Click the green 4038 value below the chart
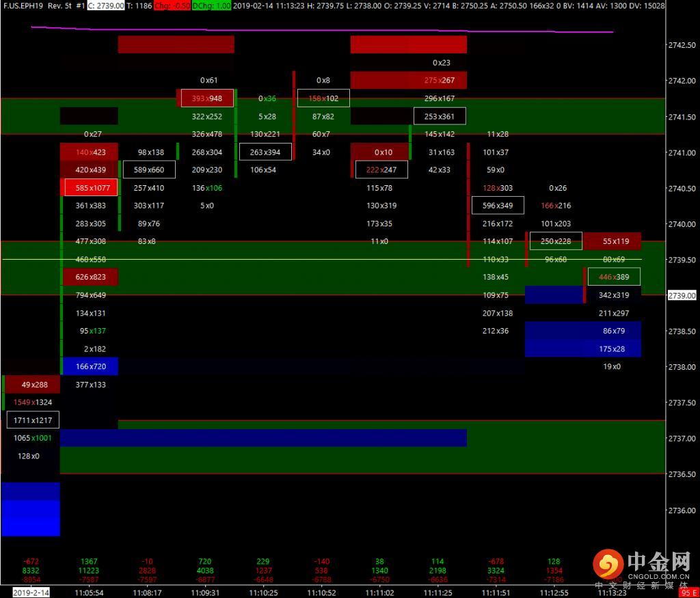The width and height of the screenshot is (700, 598). [x=205, y=571]
